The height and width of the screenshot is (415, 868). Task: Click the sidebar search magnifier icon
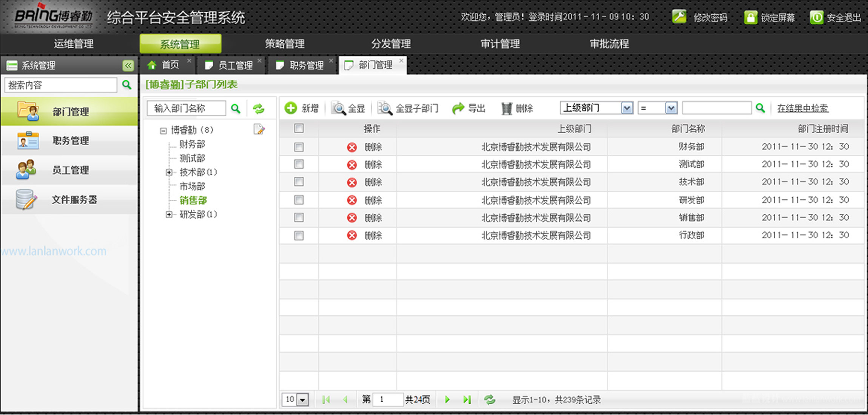pos(127,85)
